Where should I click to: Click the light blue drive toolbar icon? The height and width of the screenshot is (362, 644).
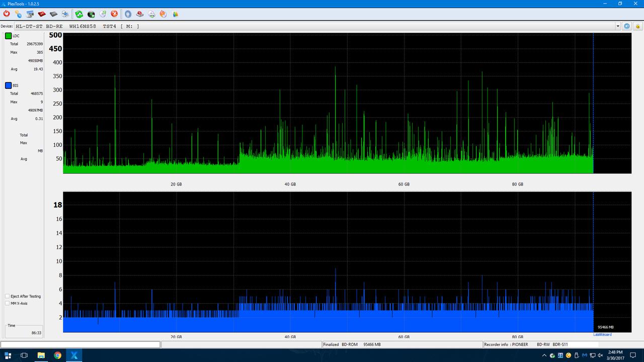click(65, 14)
